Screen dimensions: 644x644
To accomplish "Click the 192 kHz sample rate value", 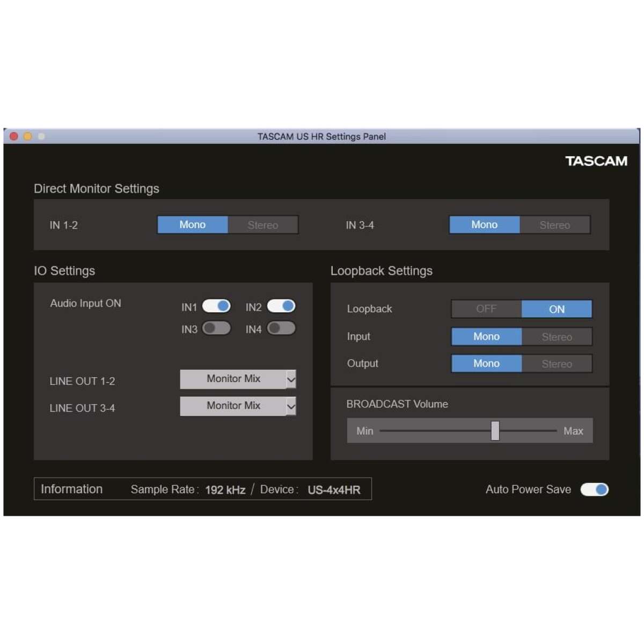I will [x=225, y=490].
